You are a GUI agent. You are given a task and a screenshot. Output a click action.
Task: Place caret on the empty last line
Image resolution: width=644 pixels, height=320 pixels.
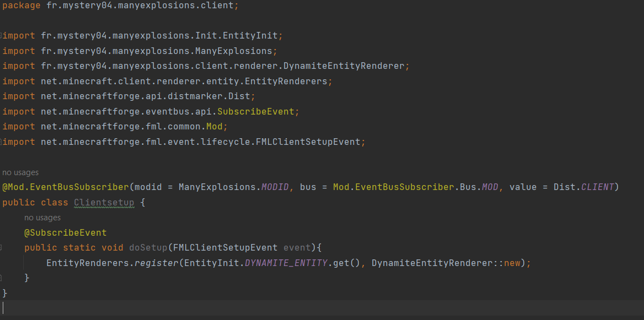point(322,308)
